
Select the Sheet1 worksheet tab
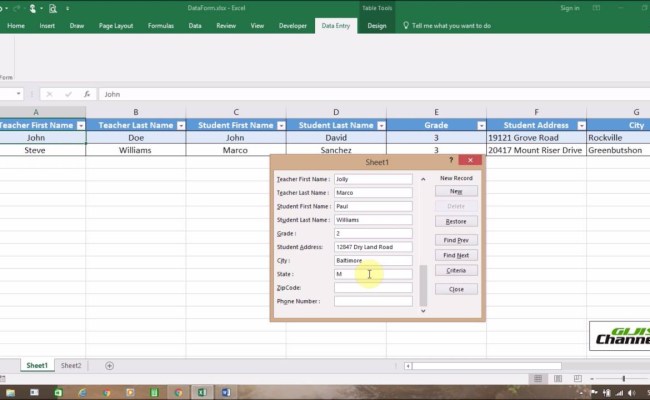(37, 366)
